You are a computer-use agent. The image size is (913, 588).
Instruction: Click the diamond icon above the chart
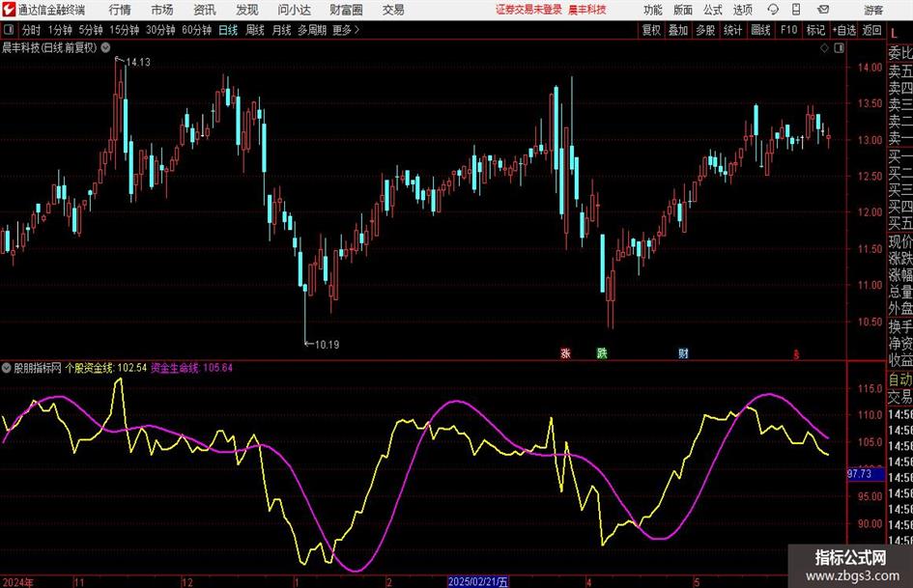(x=824, y=48)
